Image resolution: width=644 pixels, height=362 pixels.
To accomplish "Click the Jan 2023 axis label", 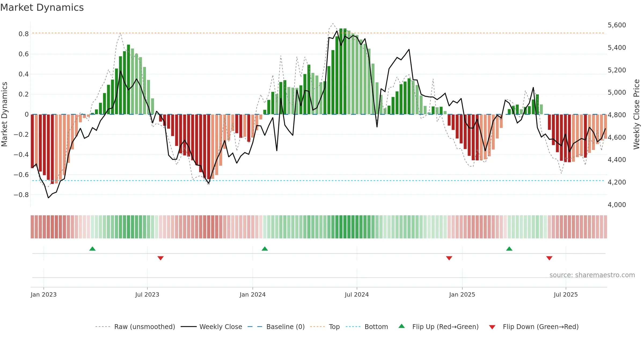I will pos(43,294).
